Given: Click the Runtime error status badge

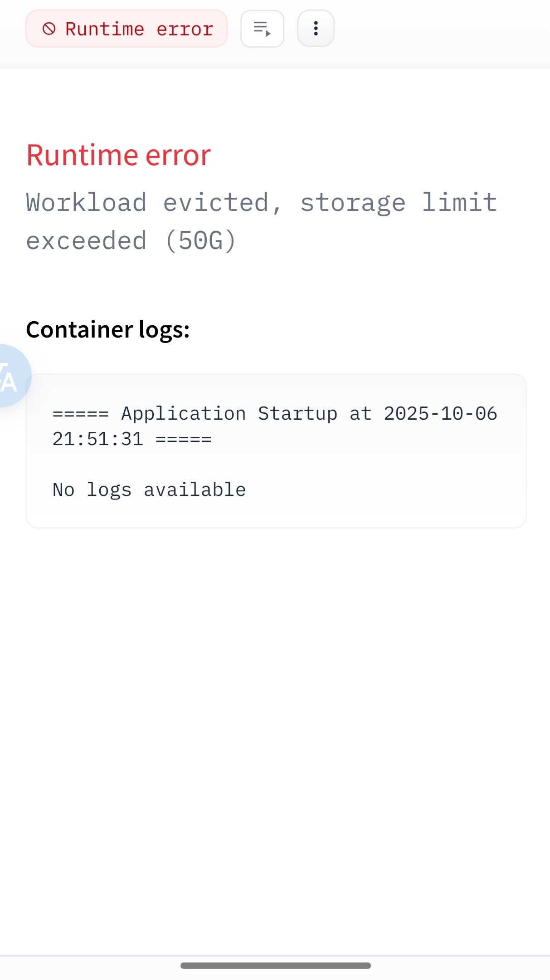Looking at the screenshot, I should (127, 29).
